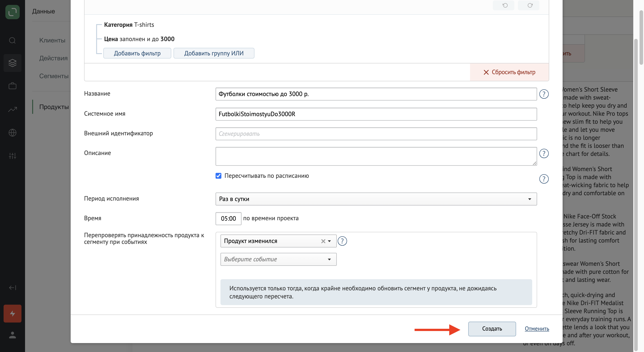The image size is (644, 352).
Task: Open the briefcase sidebar icon
Action: [x=12, y=86]
